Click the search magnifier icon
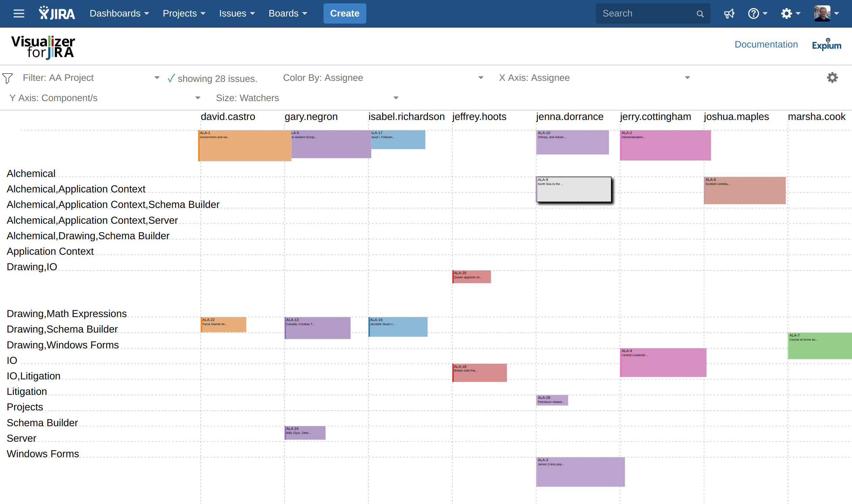Image resolution: width=852 pixels, height=504 pixels. [700, 14]
